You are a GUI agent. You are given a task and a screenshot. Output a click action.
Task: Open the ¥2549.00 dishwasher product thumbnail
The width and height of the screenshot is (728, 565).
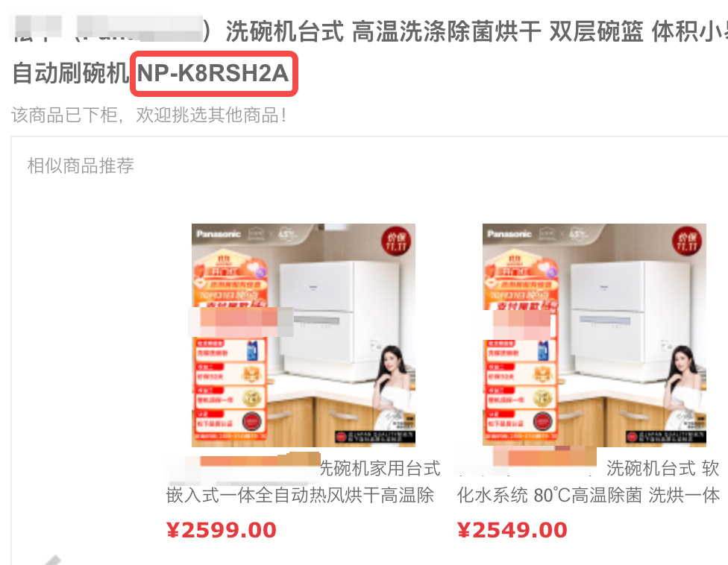(x=594, y=335)
